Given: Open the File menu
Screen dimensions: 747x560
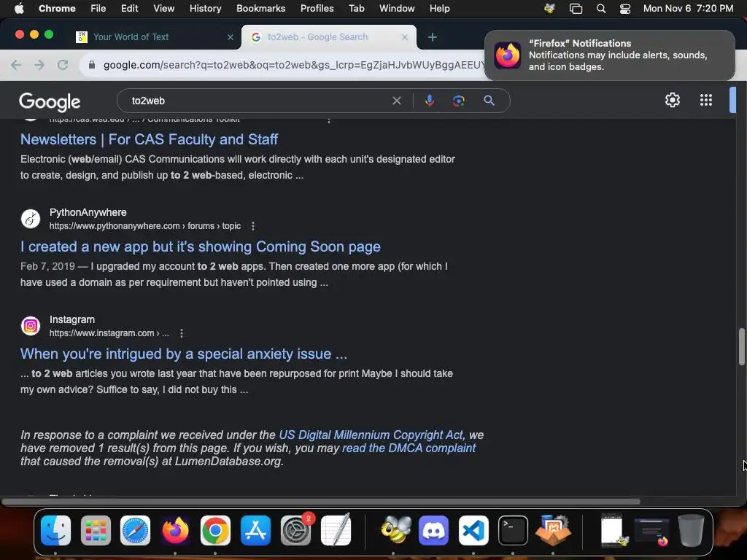Looking at the screenshot, I should click(x=98, y=8).
